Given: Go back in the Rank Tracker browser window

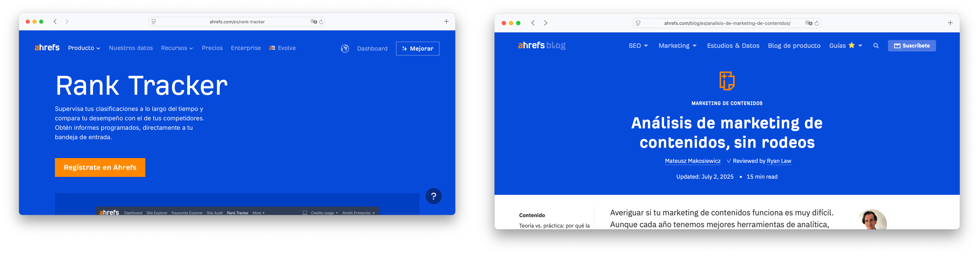Looking at the screenshot, I should point(55,22).
